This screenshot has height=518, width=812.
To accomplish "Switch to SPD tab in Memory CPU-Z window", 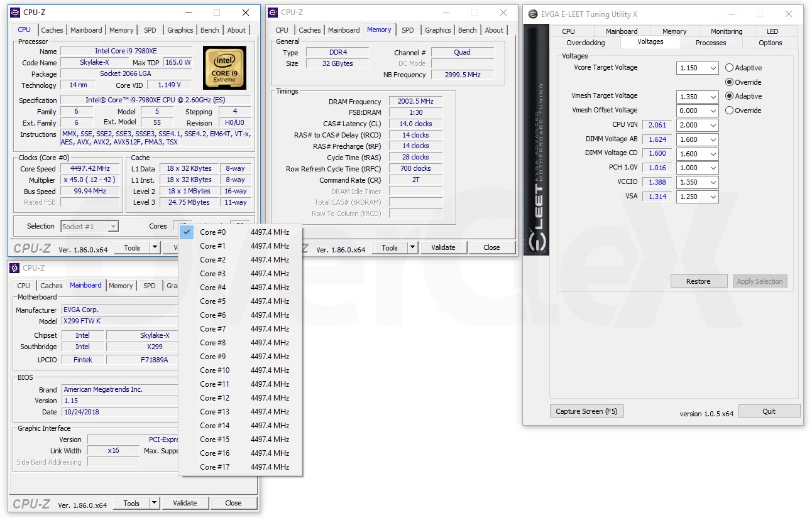I will point(408,30).
